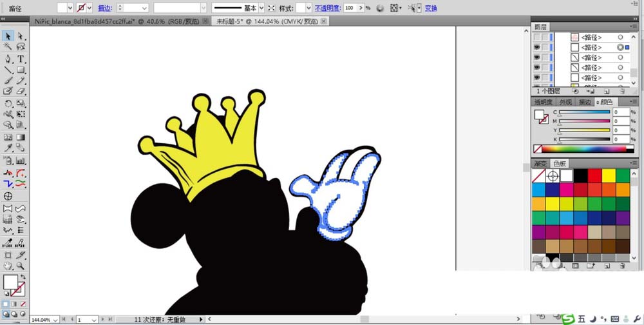644x325 pixels.
Task: Open the stroke color dropdown in control bar
Action: coord(89,8)
